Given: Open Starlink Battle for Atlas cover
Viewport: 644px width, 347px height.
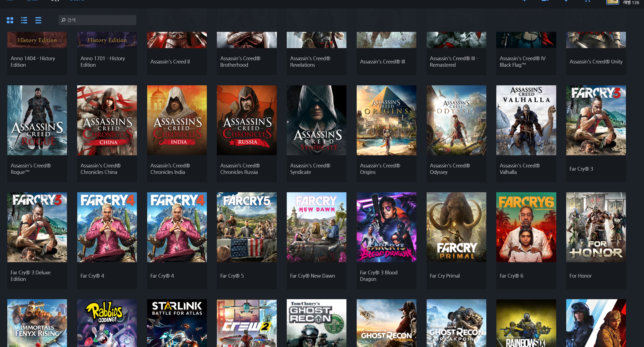Looking at the screenshot, I should click(177, 323).
